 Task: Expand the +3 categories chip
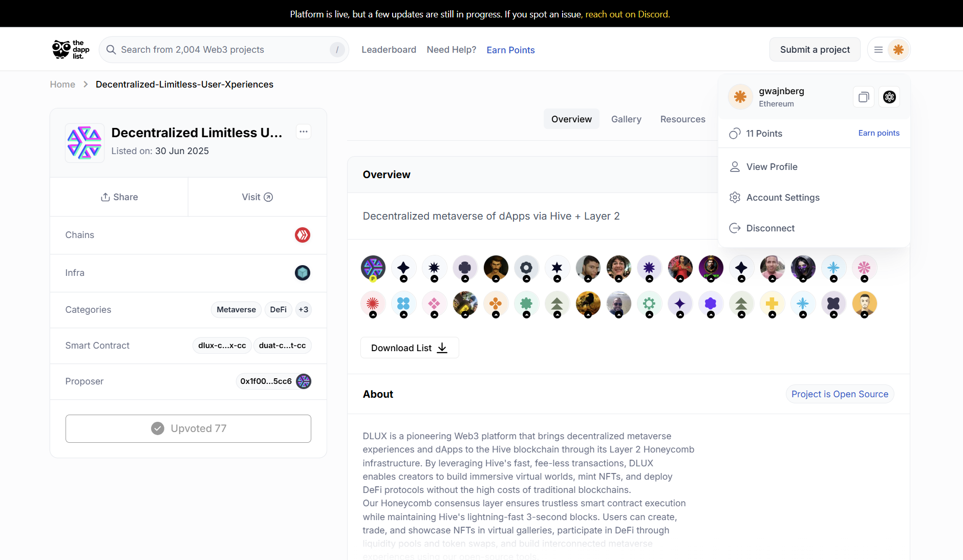pos(304,310)
